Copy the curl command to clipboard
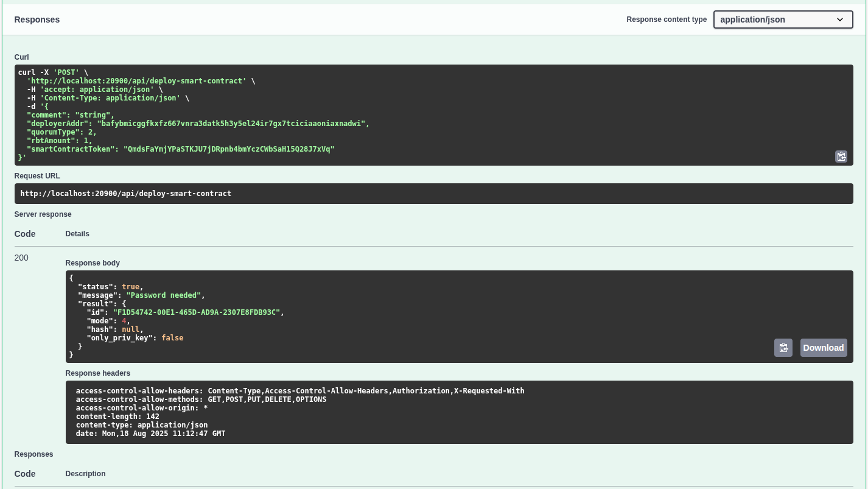This screenshot has width=868, height=489. tap(841, 157)
